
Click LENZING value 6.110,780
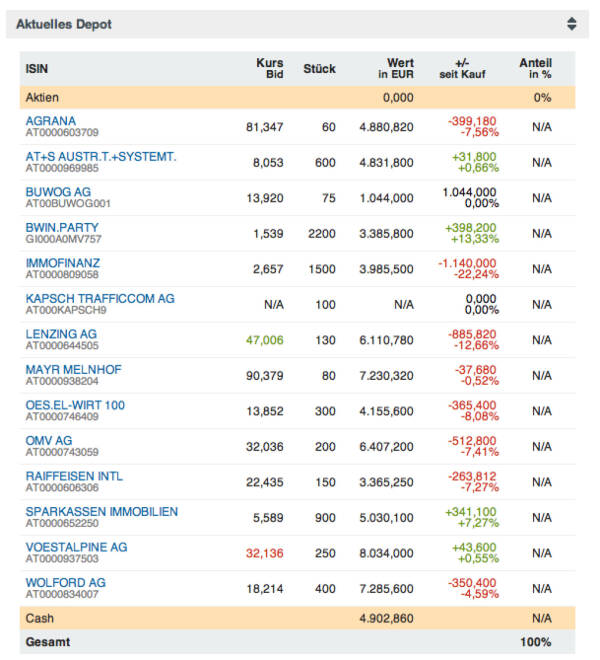[x=386, y=340]
